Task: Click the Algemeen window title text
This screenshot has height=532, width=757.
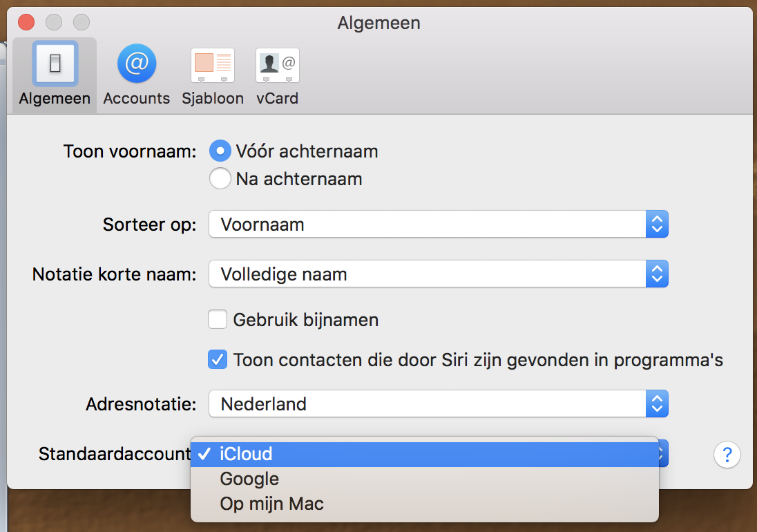Action: coord(378,23)
